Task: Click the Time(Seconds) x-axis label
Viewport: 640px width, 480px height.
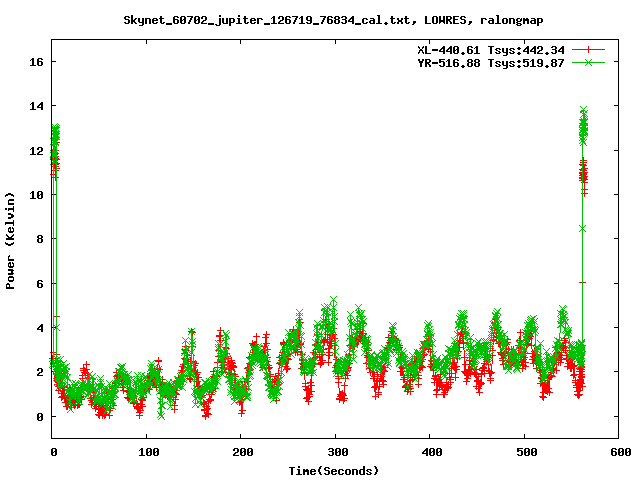Action: (333, 471)
